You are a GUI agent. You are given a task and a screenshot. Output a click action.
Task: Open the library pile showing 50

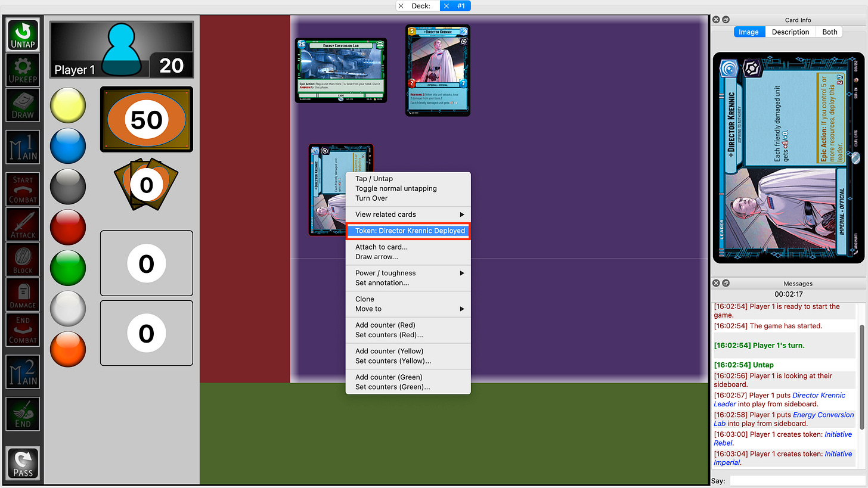[146, 120]
